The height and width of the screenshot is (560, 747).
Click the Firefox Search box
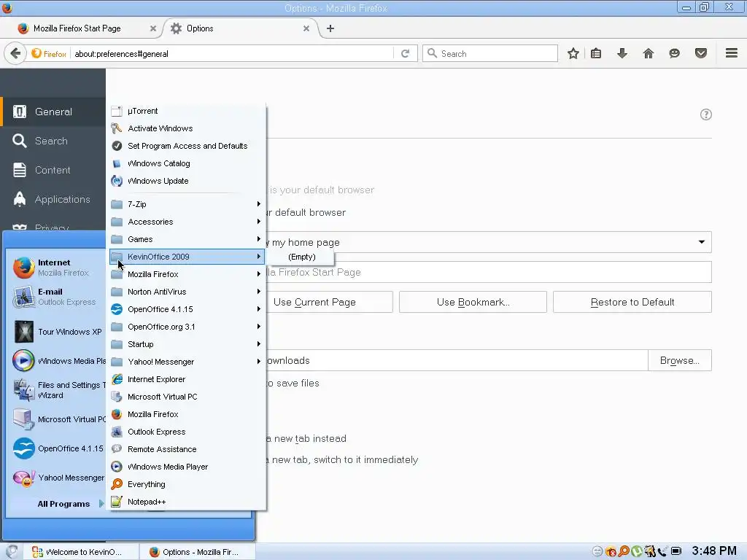pos(490,53)
